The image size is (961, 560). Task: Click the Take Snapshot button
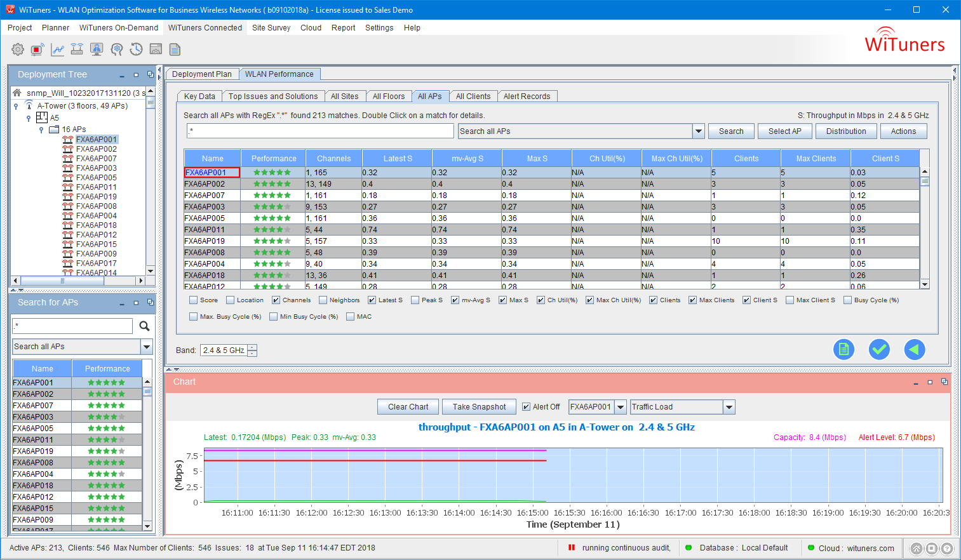click(x=480, y=407)
